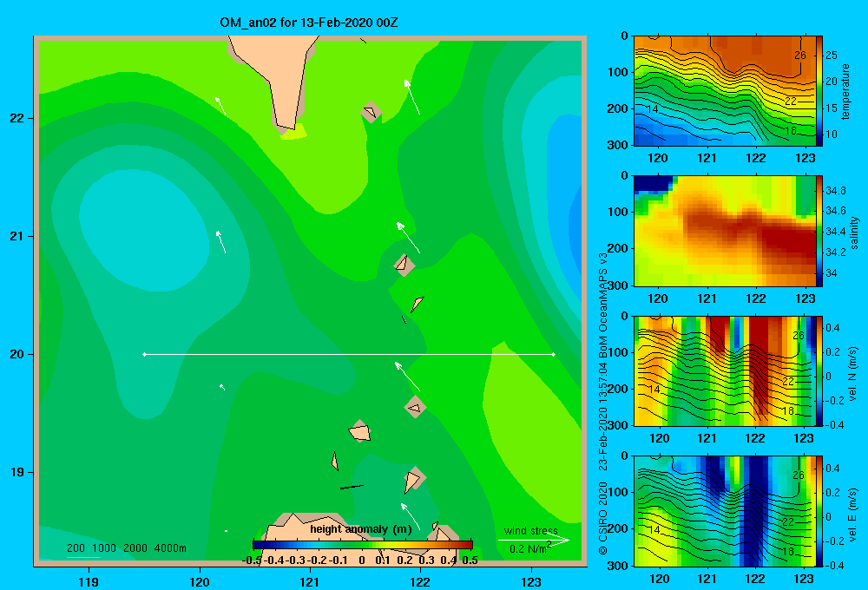Click the title OM_an02 for 13-Feb-2020 00Z
This screenshot has height=590, width=868.
[x=309, y=23]
